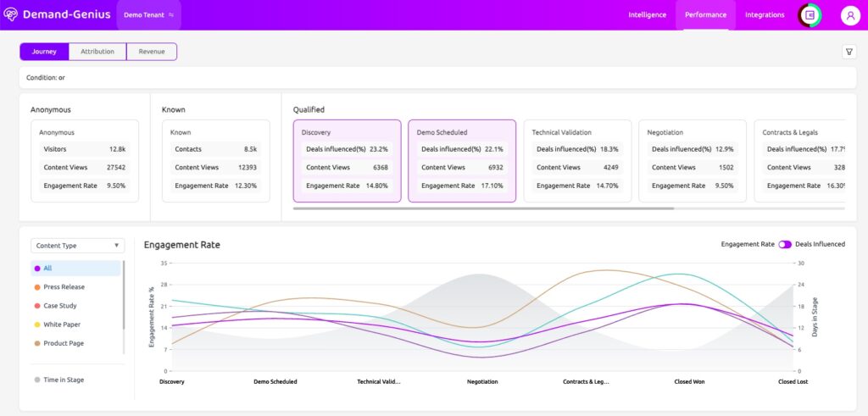This screenshot has height=416, width=868.
Task: Open the Revenue tab
Action: [x=152, y=52]
